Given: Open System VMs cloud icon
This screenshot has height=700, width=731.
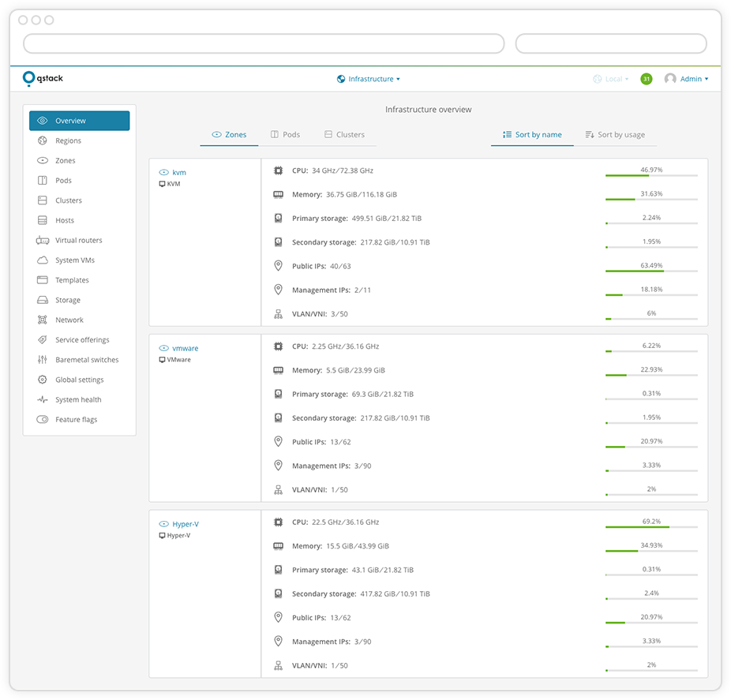Looking at the screenshot, I should pos(43,260).
